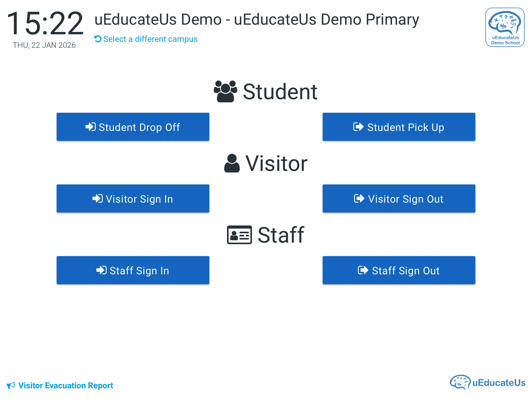Tap the Visitor Sign In button
The image size is (532, 399).
(x=133, y=199)
